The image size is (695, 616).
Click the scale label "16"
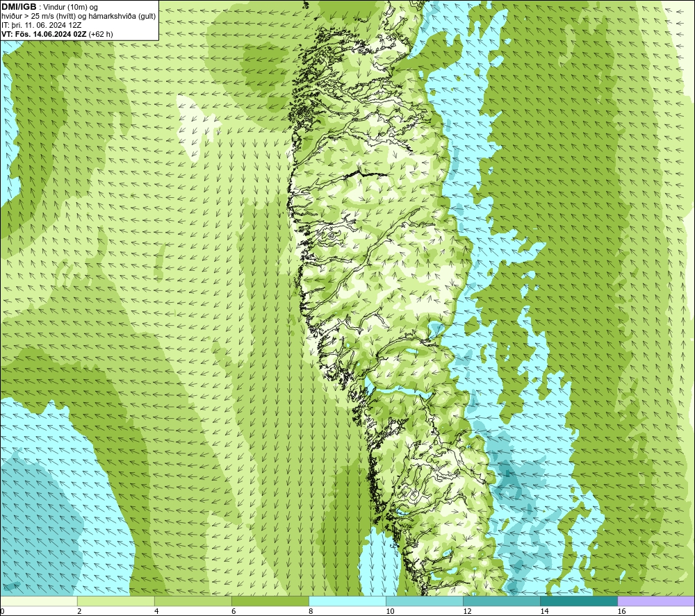click(621, 612)
